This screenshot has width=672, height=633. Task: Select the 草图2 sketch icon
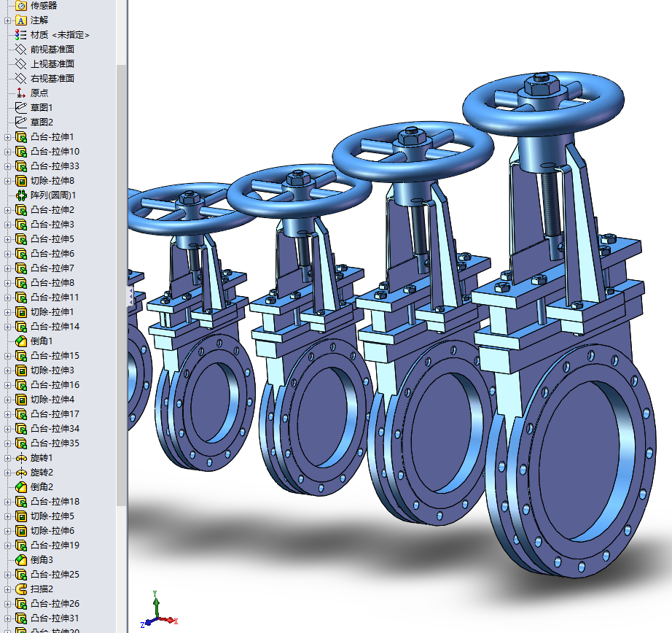point(20,123)
